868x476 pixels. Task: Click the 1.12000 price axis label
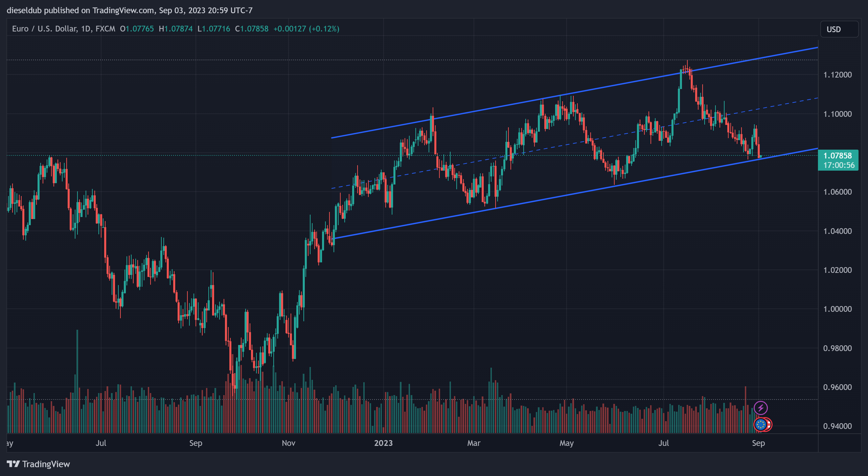[838, 75]
